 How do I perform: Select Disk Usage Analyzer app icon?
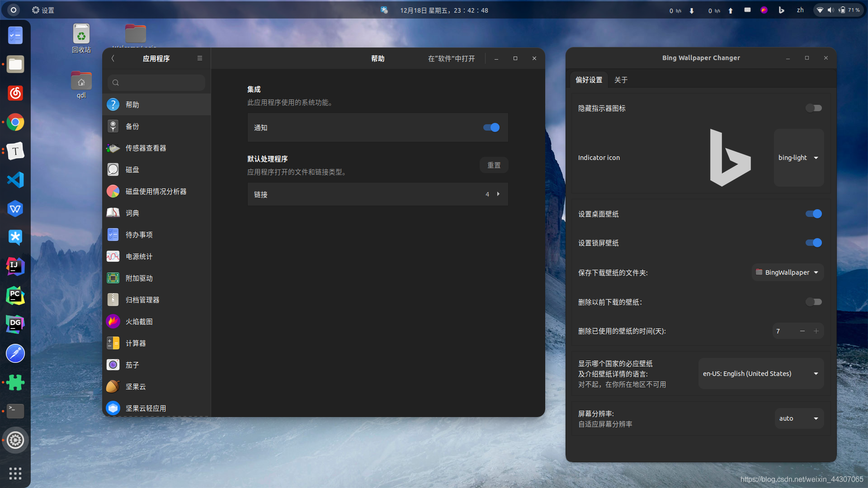(x=113, y=191)
